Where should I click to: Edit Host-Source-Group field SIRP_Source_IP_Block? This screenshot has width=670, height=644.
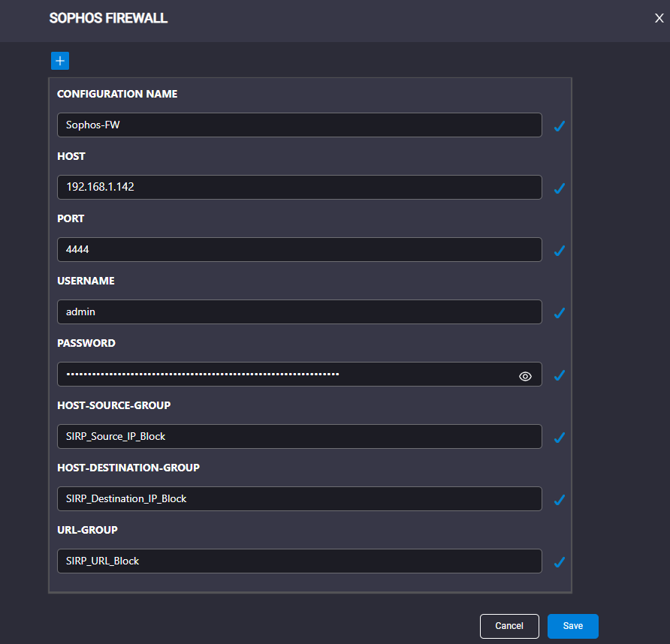[x=300, y=436]
